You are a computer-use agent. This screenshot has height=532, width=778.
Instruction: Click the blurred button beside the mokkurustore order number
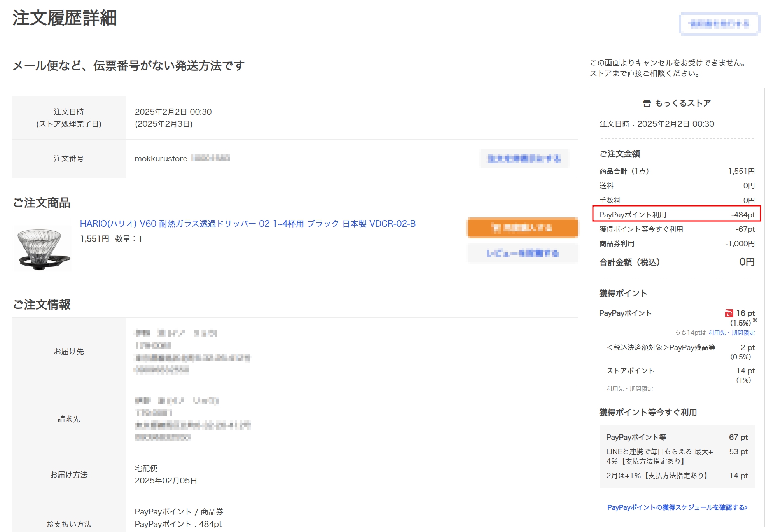(524, 159)
